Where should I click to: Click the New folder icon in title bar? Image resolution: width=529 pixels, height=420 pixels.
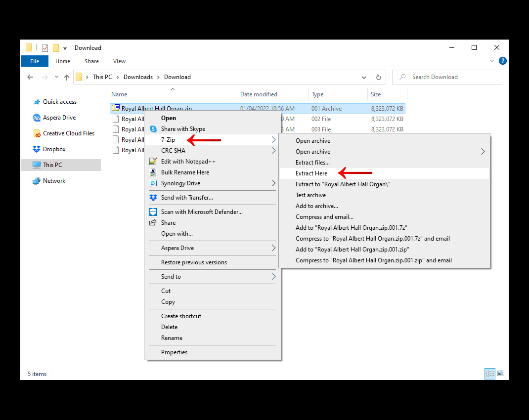click(56, 48)
